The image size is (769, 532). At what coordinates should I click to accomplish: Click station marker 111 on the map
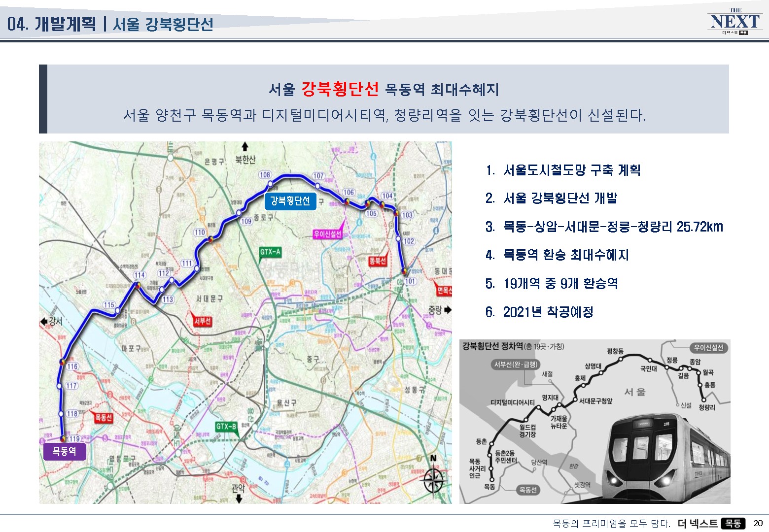point(187,263)
